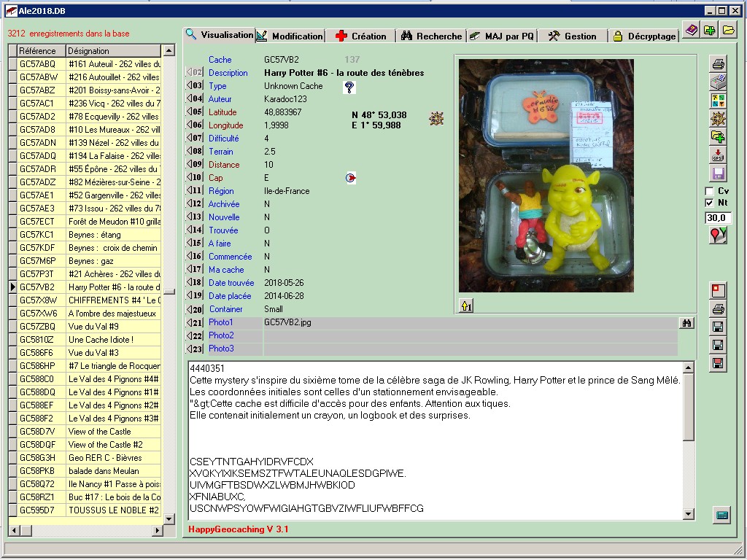
Task: Click the cache list horizontal scrollbar thumb
Action: pos(27,530)
